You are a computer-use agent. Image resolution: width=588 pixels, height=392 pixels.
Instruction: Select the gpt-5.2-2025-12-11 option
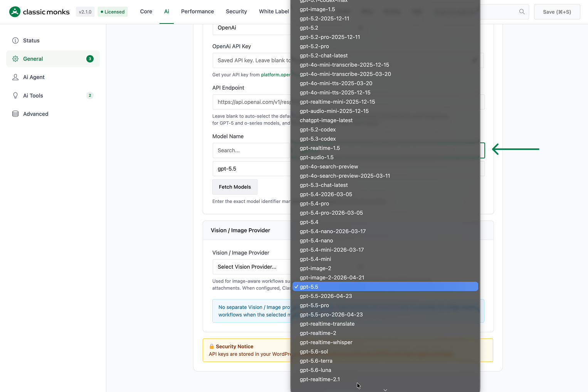[385, 19]
